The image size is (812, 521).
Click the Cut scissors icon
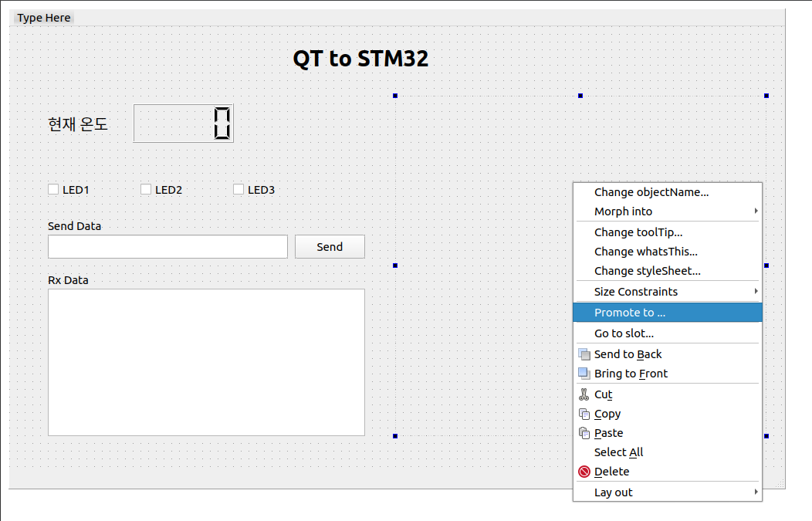(x=584, y=394)
